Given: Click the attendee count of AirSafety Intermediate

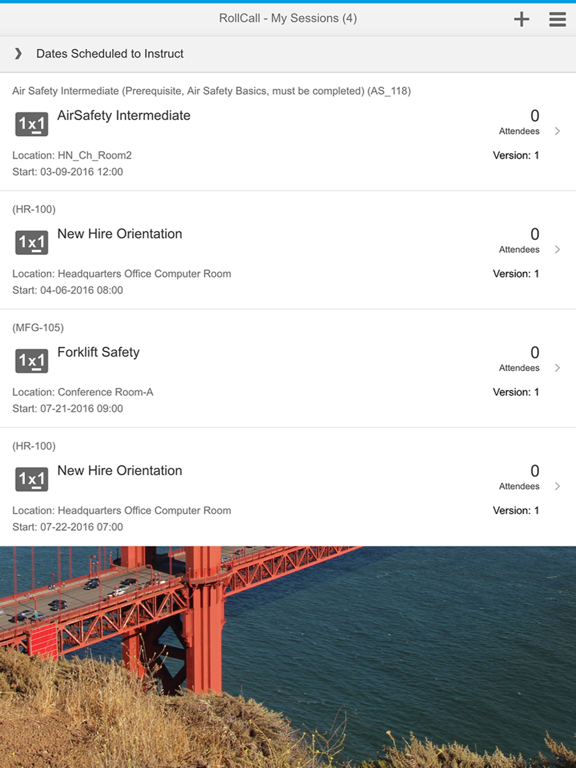Looking at the screenshot, I should [x=534, y=116].
